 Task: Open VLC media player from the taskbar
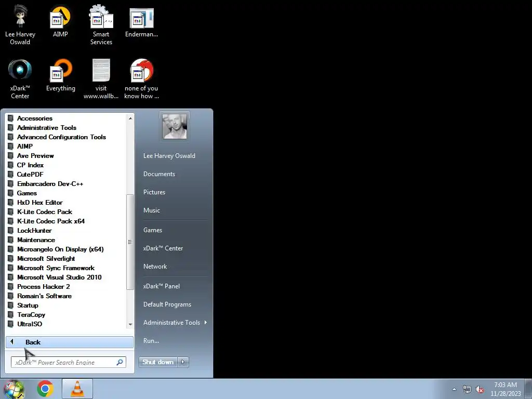pyautogui.click(x=77, y=389)
